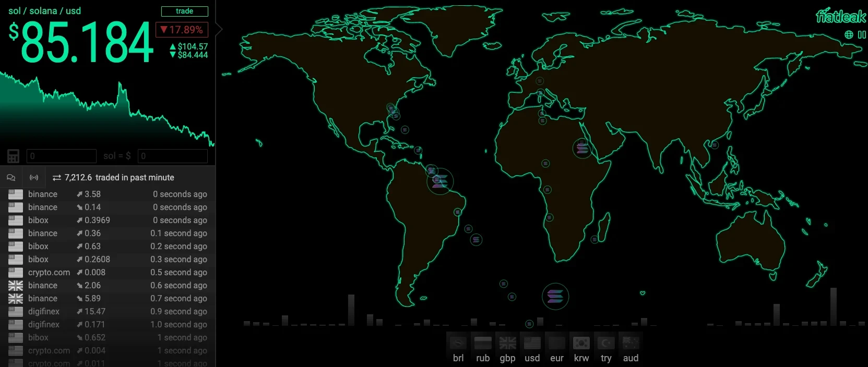Pause the live map animation

862,35
